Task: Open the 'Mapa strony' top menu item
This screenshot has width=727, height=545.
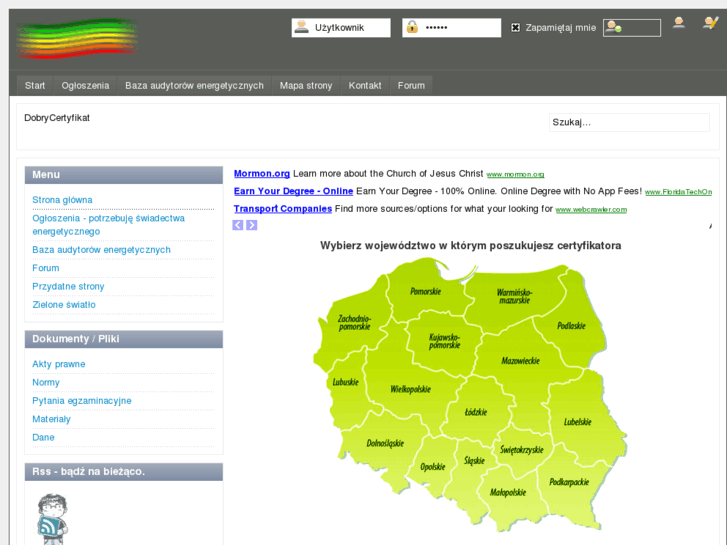Action: pos(306,86)
